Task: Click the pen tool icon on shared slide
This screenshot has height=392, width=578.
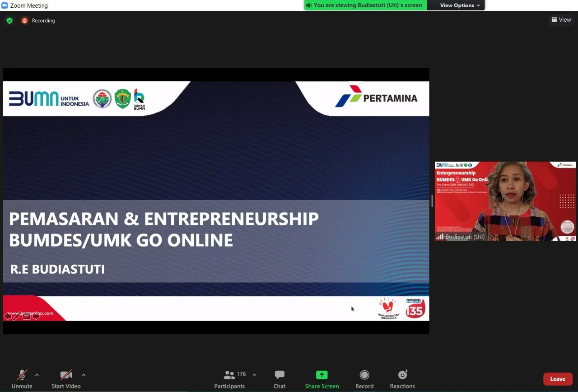Action: click(17, 317)
